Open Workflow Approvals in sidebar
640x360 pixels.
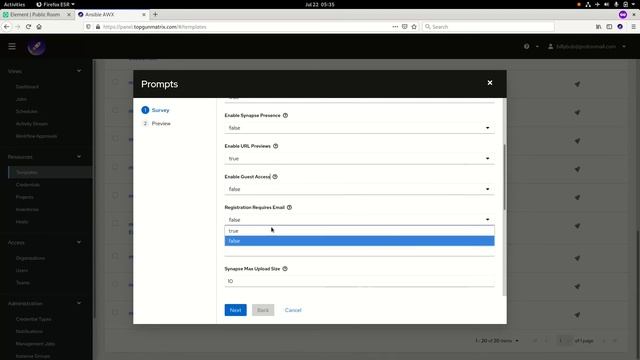(x=36, y=136)
